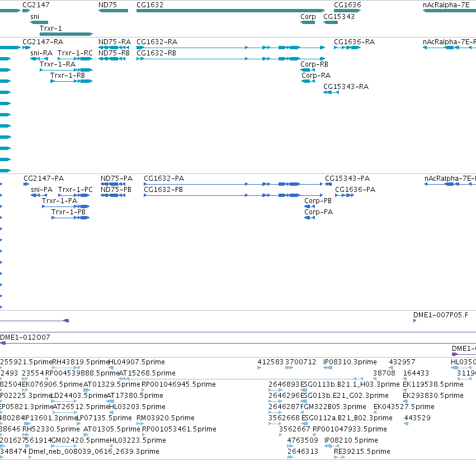476x460 pixels.
Task: Click EST label RP001053461.5prime
Action: coord(179,429)
